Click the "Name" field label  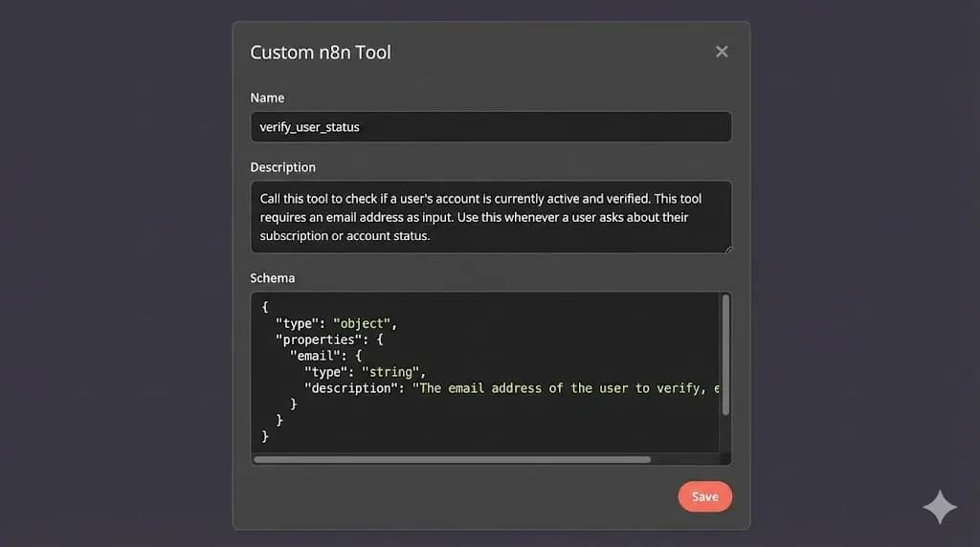point(267,98)
